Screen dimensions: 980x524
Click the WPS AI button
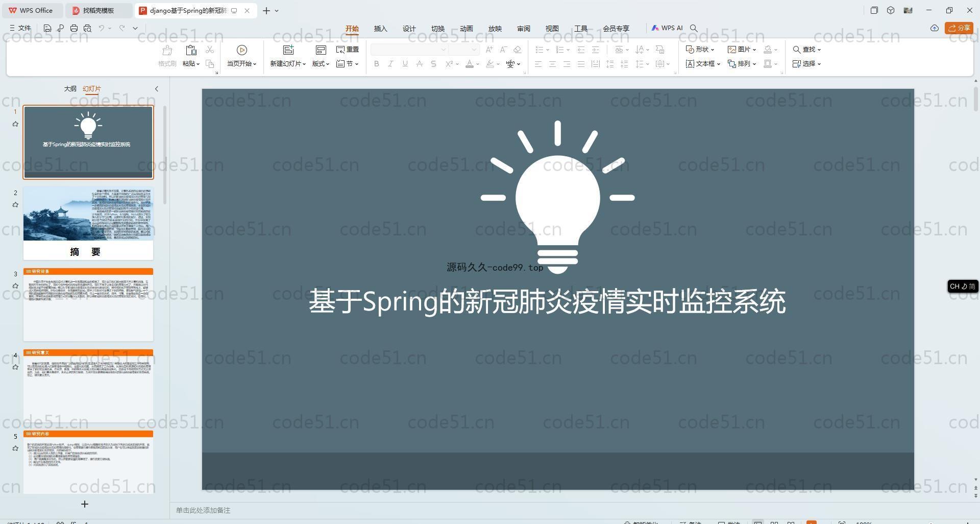(667, 28)
